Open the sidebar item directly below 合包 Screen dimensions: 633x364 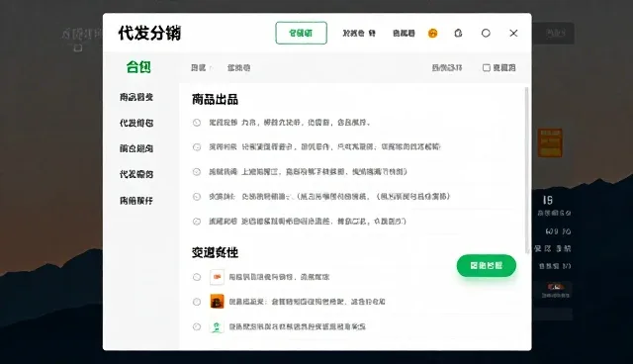point(136,97)
